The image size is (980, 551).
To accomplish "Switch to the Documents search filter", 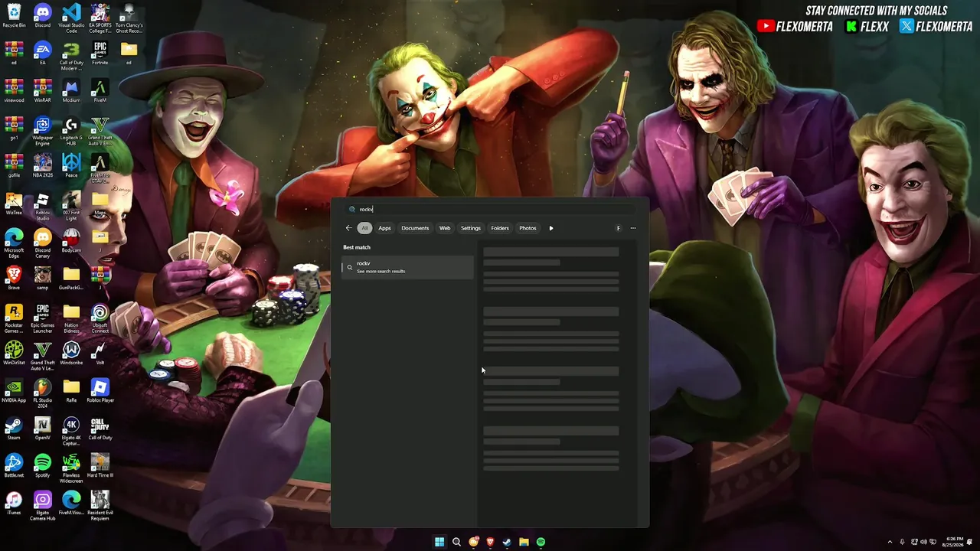I will pyautogui.click(x=415, y=228).
